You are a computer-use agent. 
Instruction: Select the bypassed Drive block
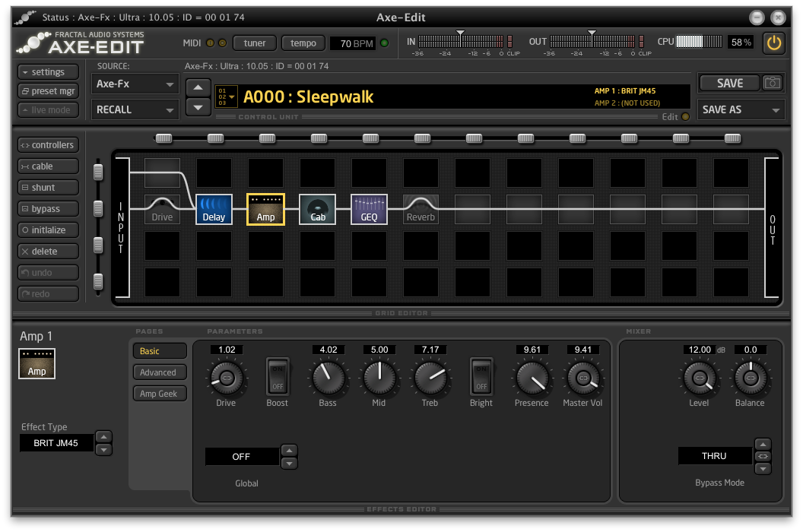click(x=162, y=209)
